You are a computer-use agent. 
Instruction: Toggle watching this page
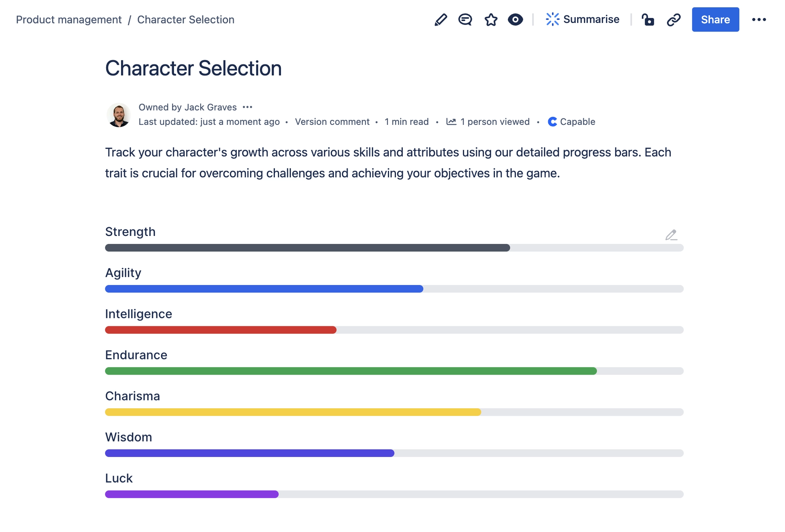pyautogui.click(x=515, y=20)
